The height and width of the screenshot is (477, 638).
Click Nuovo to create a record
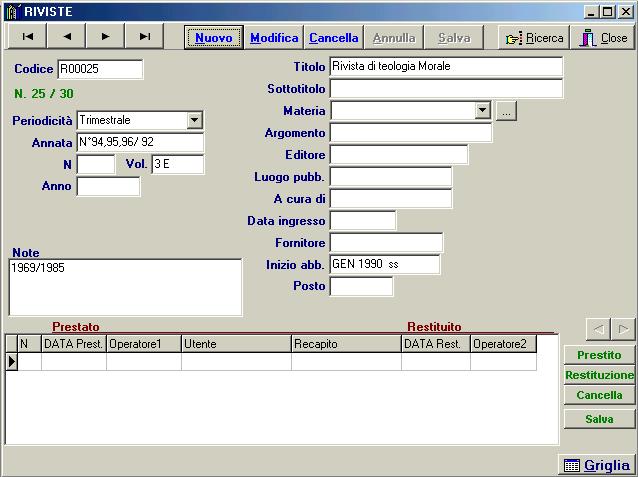214,37
